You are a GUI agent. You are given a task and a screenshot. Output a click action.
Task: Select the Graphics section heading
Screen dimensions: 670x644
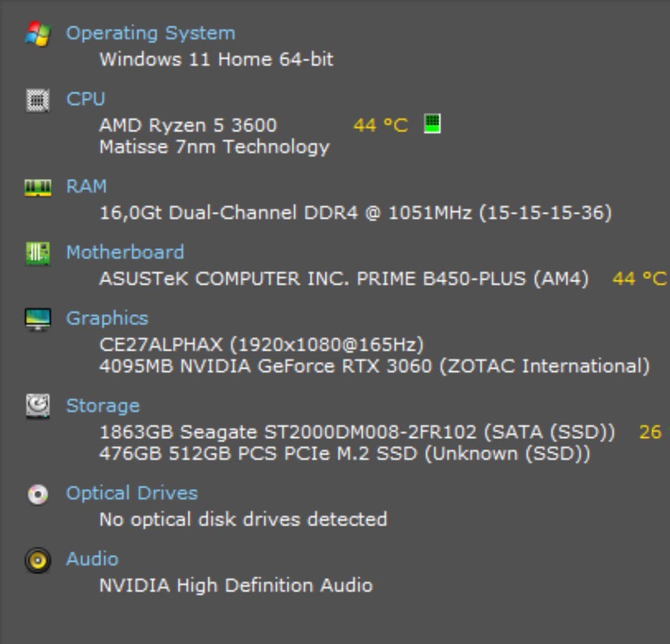click(107, 318)
